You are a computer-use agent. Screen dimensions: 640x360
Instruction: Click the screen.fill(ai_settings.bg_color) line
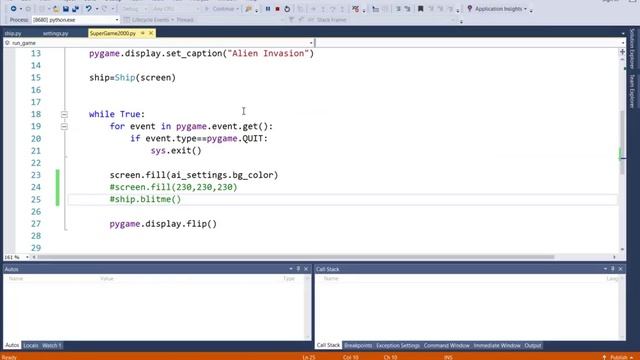click(x=194, y=175)
